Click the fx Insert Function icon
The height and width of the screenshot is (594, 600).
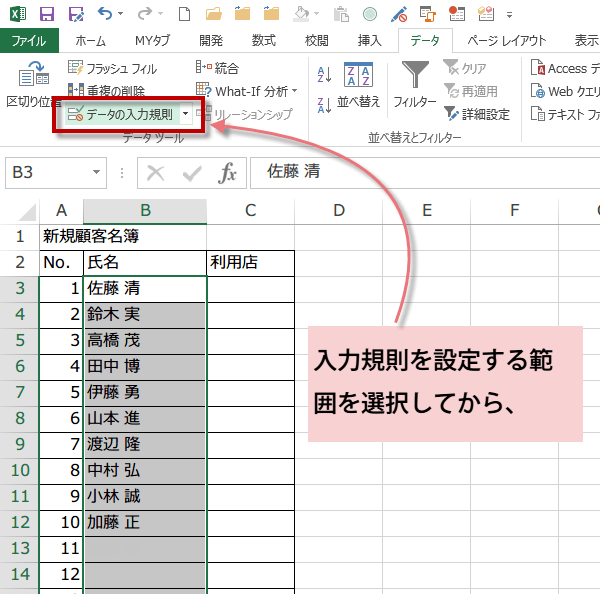coord(227,173)
